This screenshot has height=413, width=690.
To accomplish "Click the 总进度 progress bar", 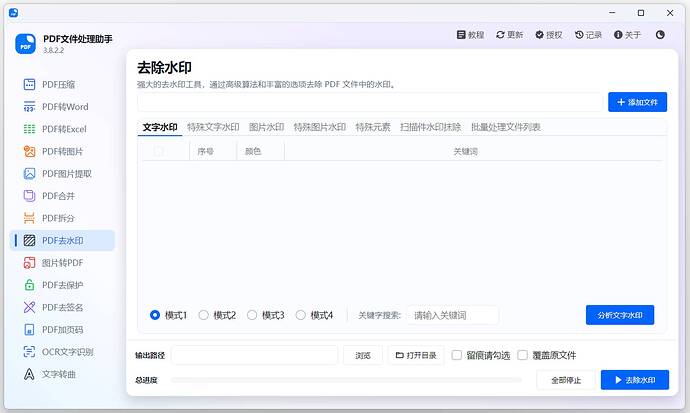I will 346,380.
